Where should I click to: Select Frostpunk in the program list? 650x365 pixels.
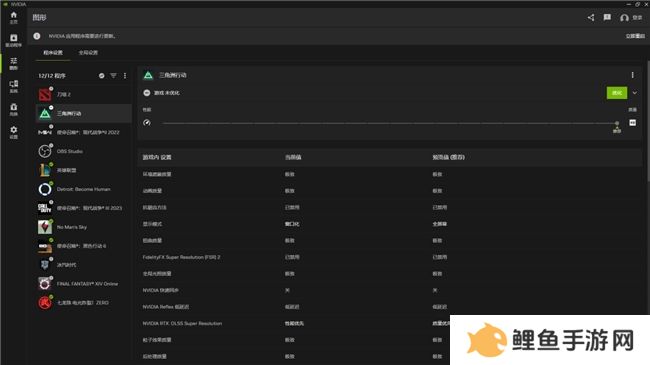click(x=84, y=265)
